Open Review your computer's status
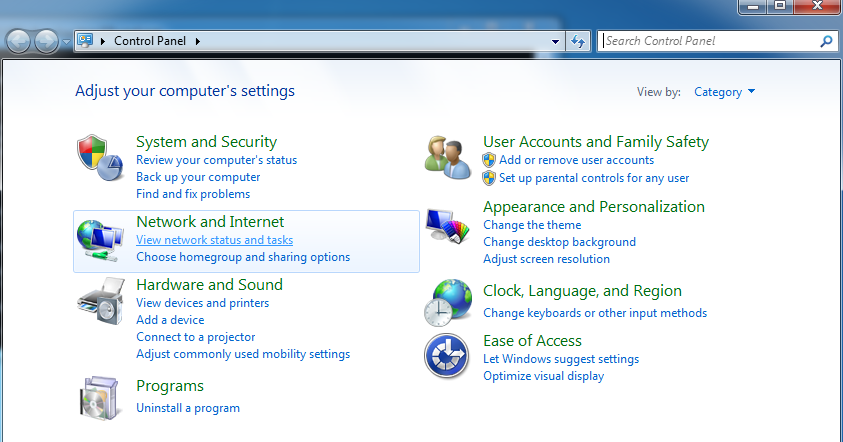Image resolution: width=843 pixels, height=442 pixels. point(217,160)
